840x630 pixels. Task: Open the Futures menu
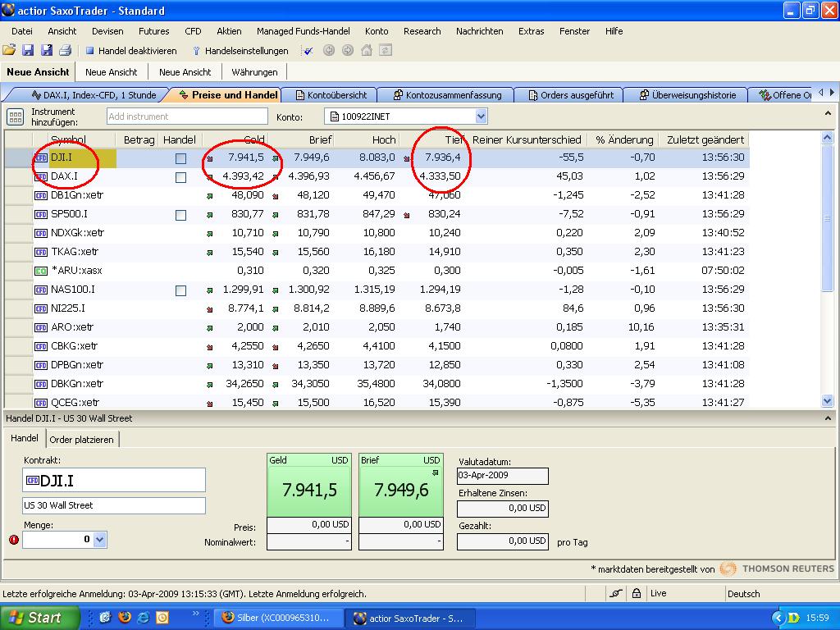[153, 31]
